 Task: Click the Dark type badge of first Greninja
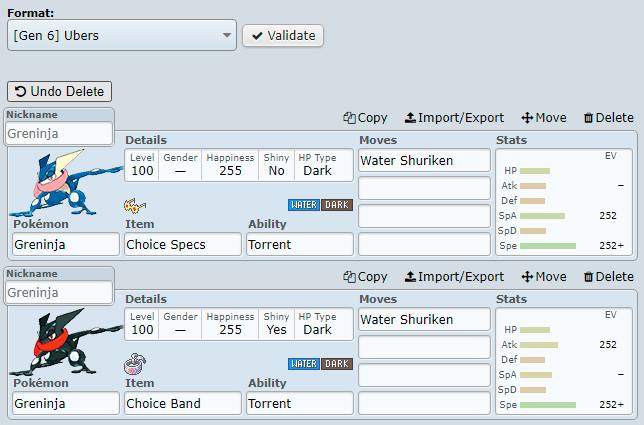click(x=337, y=205)
